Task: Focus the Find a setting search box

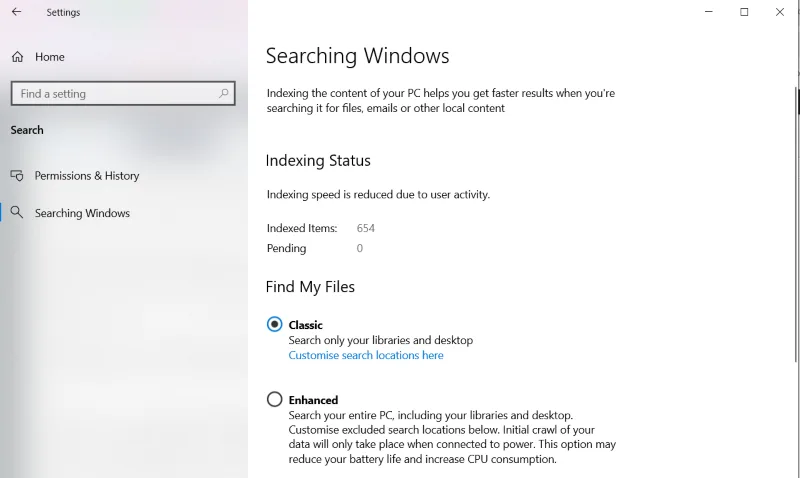Action: click(123, 93)
